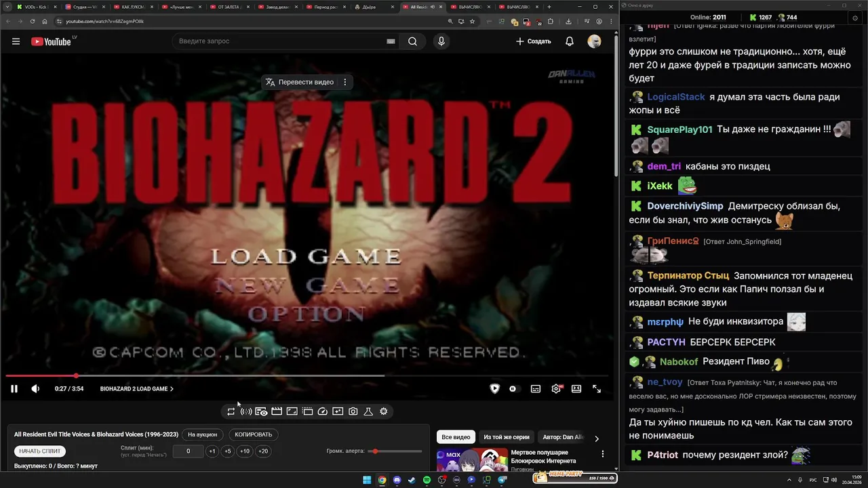Click the clapperboard icon in enhancer toolbar
The image size is (868, 488).
point(277,411)
